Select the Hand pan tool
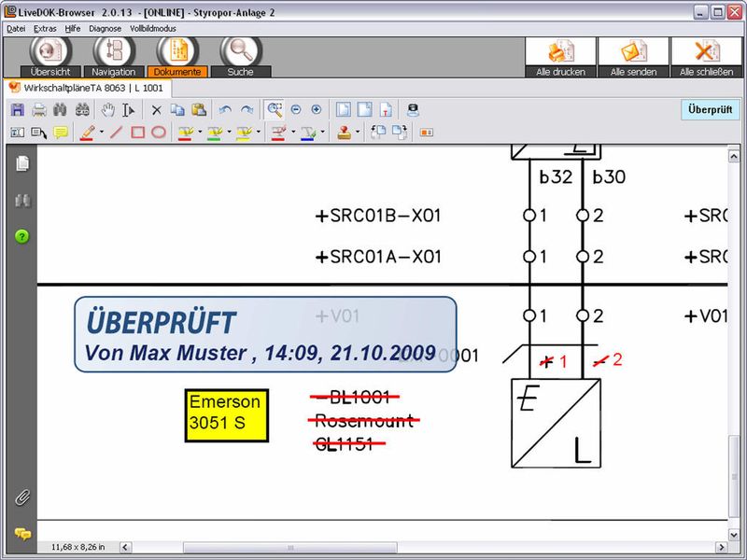Image resolution: width=747 pixels, height=560 pixels. tap(107, 110)
